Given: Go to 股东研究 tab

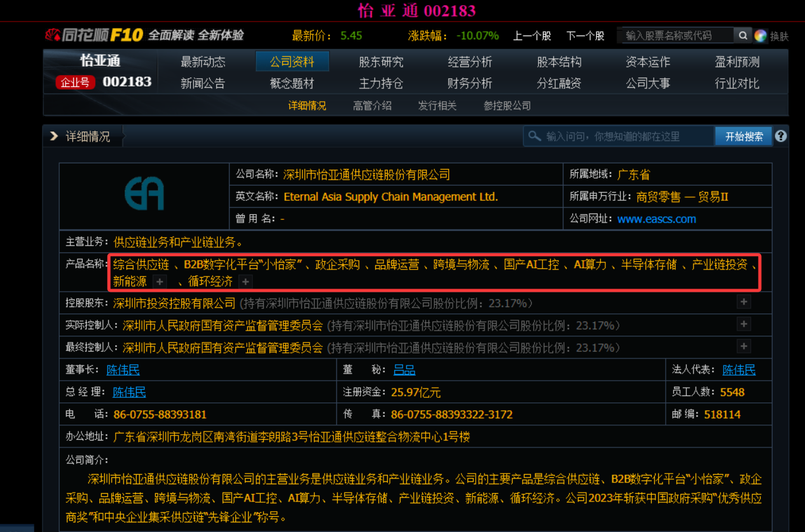Looking at the screenshot, I should 381,62.
